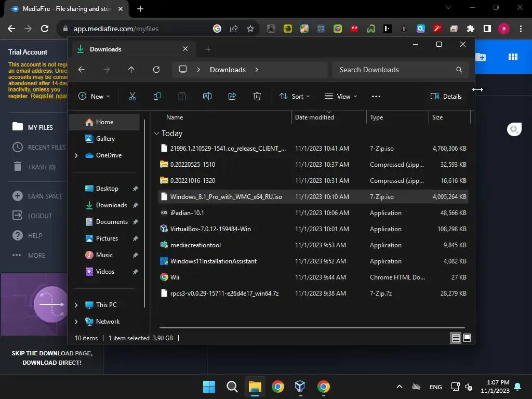Sort by Date modified column header
This screenshot has height=399, width=532.
coord(329,117)
